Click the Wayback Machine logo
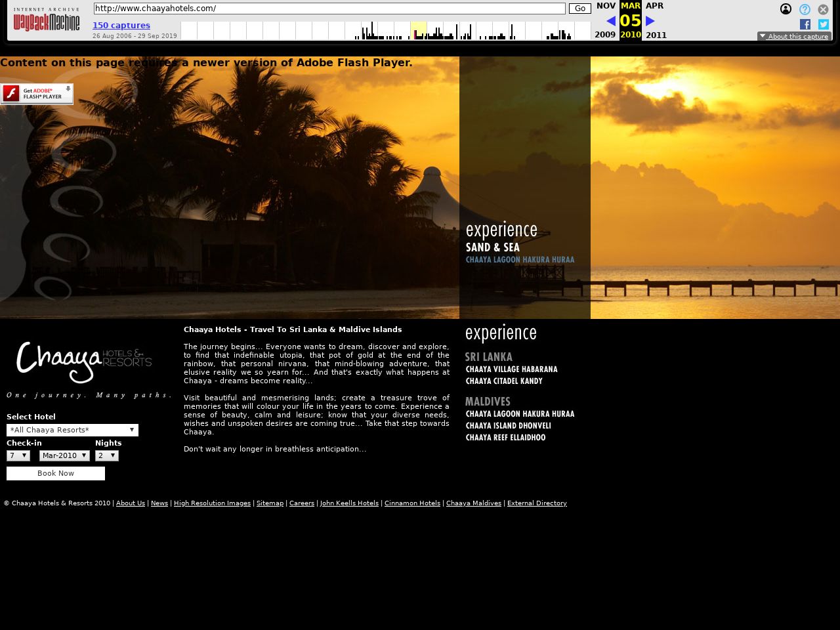 click(x=47, y=21)
